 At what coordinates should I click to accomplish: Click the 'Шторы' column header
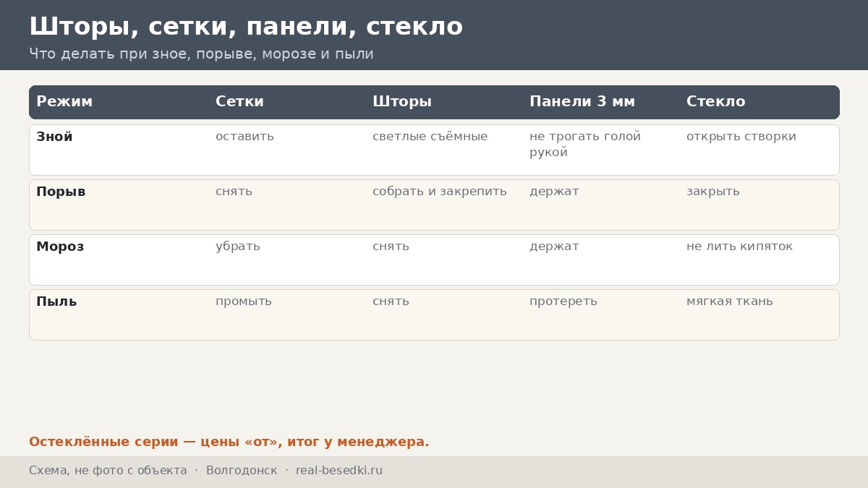coord(402,102)
